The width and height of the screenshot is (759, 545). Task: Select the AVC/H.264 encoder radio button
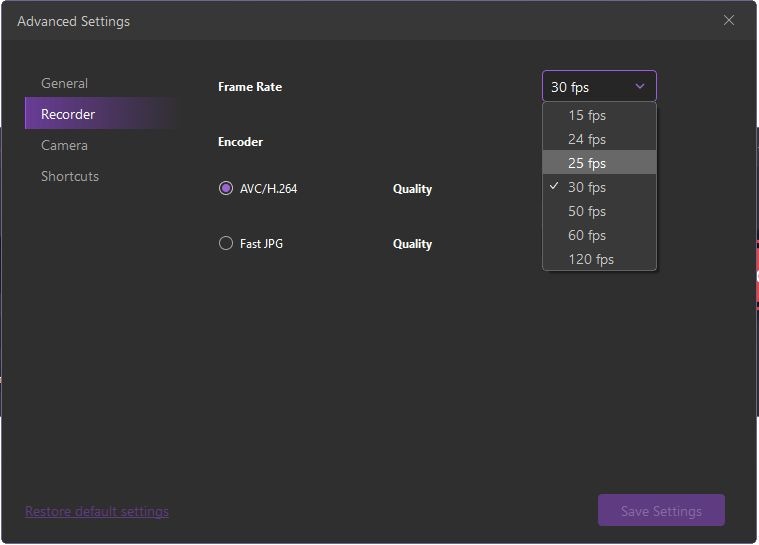coord(226,188)
